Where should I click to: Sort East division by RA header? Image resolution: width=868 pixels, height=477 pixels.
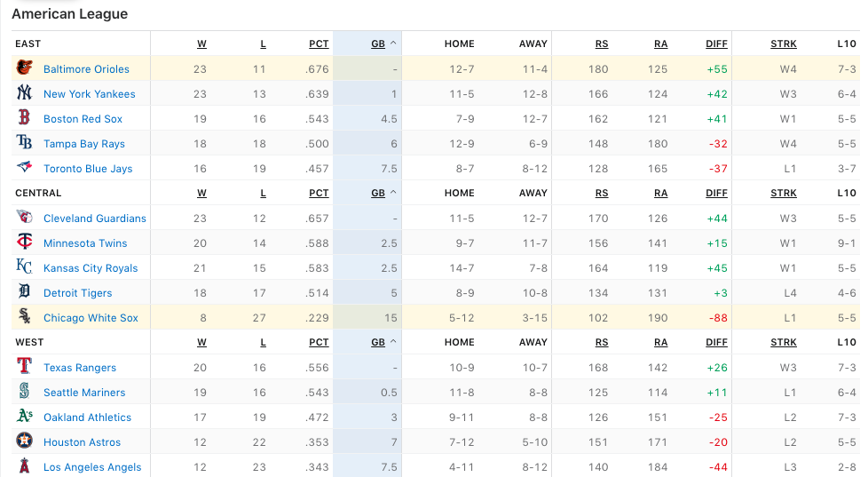click(x=661, y=44)
